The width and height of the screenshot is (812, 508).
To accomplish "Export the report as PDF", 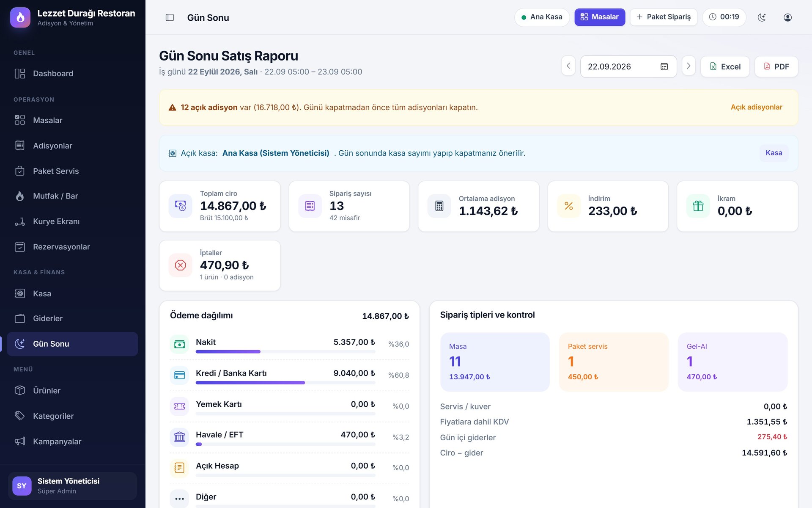I will (x=776, y=66).
